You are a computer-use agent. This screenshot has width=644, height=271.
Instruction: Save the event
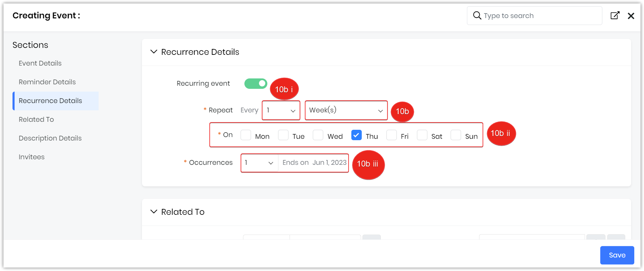[x=617, y=255]
